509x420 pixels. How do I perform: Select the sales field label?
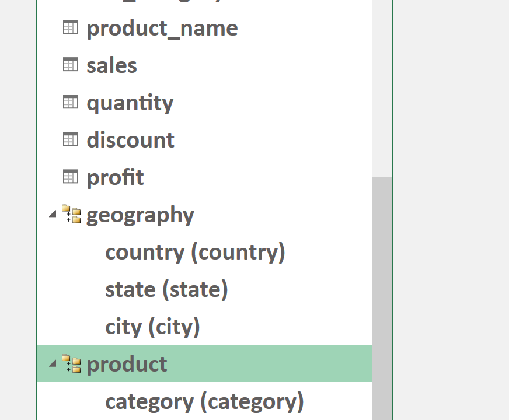pos(111,65)
